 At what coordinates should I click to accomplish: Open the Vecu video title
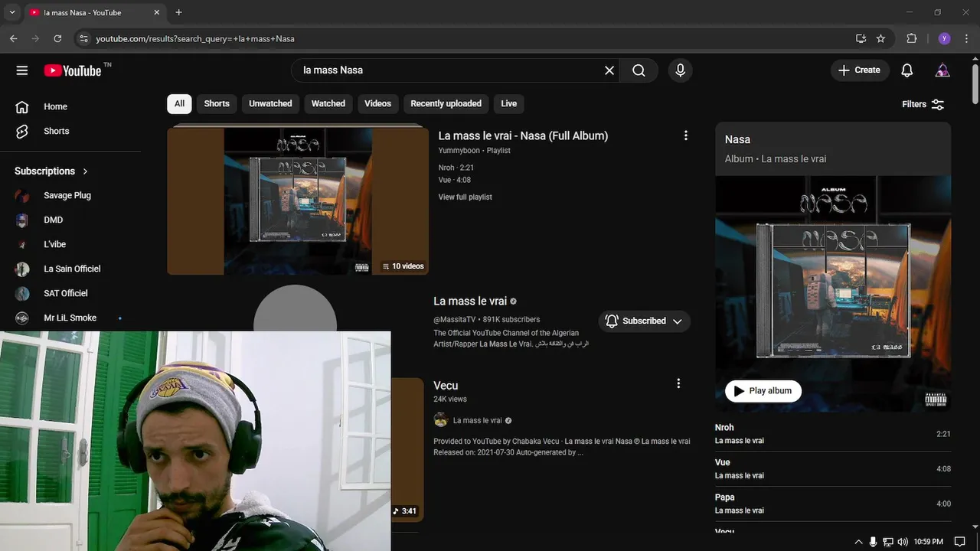[x=446, y=386]
